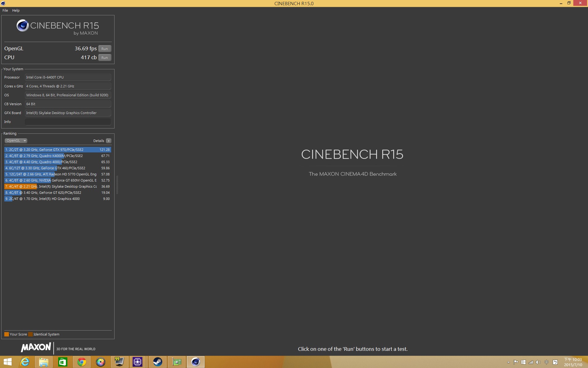
Task: Open the monitor app with 99 badge
Action: click(119, 362)
